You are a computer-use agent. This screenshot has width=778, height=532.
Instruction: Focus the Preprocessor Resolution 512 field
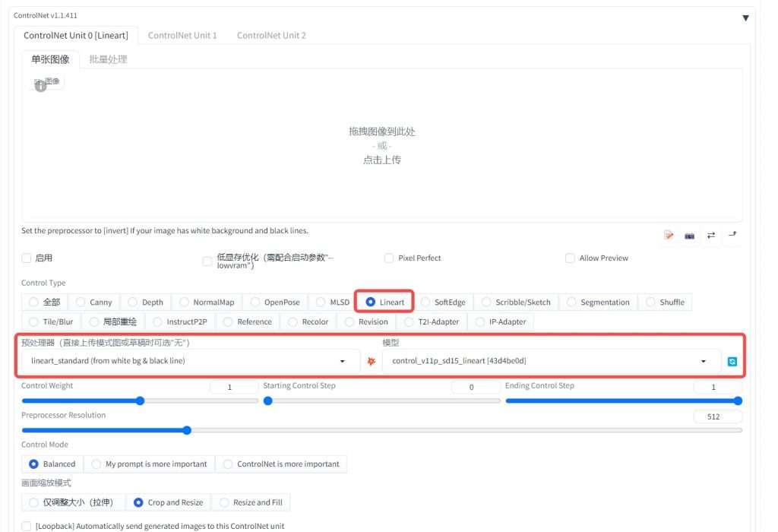pos(717,416)
